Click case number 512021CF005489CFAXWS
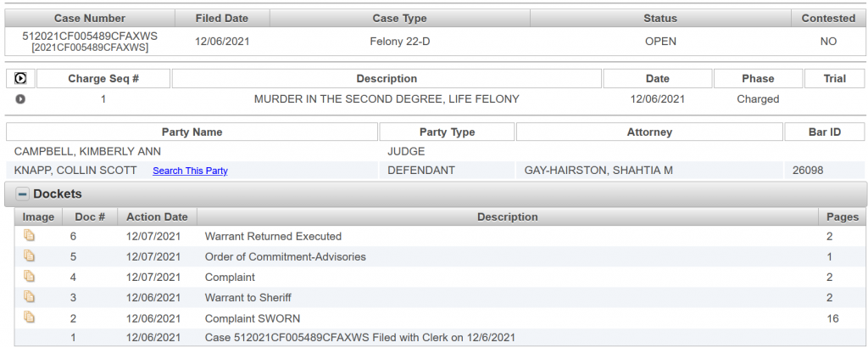868x348 pixels. (x=90, y=36)
